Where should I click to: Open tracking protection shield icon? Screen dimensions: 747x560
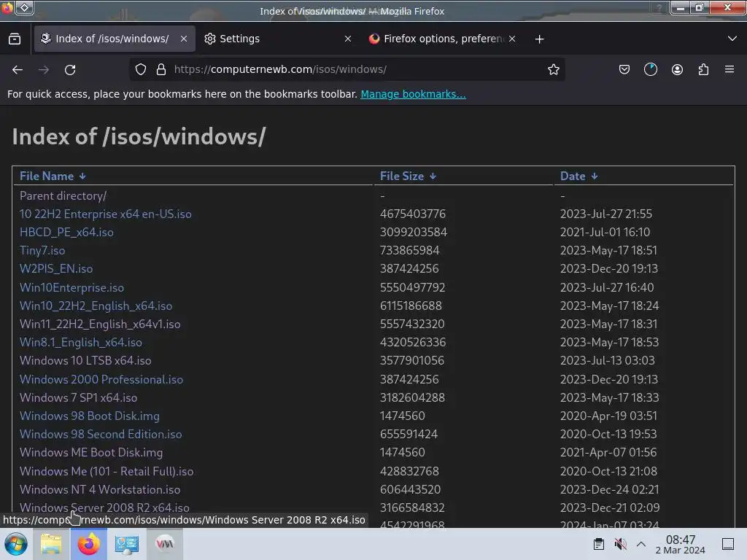[141, 69]
